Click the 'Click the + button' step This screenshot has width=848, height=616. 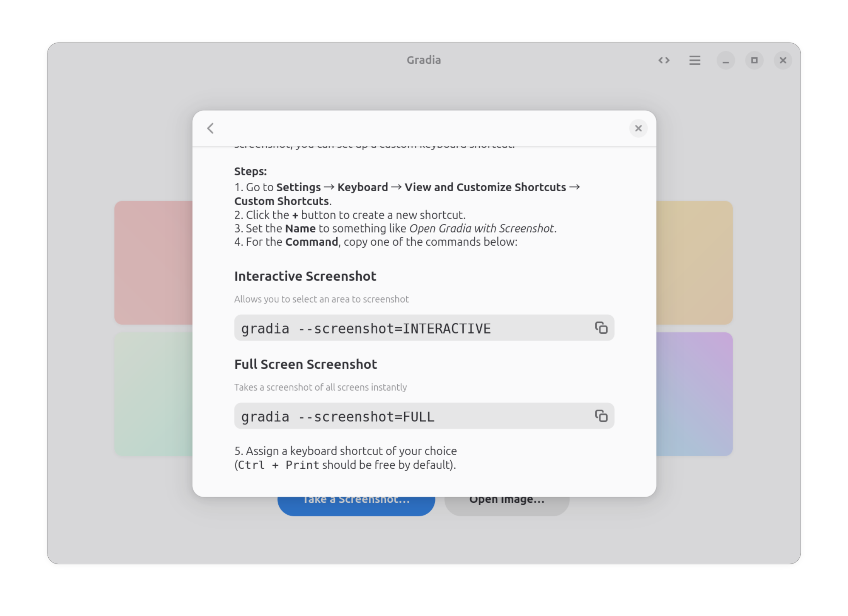pyautogui.click(x=350, y=215)
